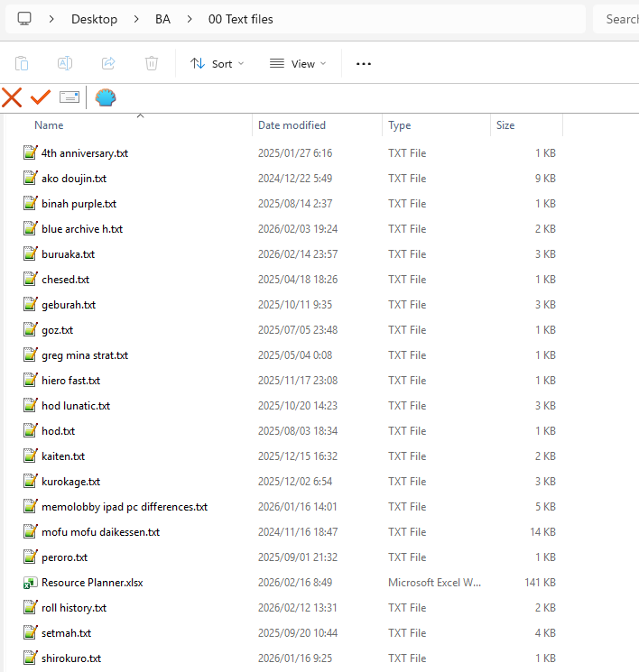Go to Desktop in breadcrumb
The height and width of the screenshot is (672, 639).
click(x=95, y=19)
